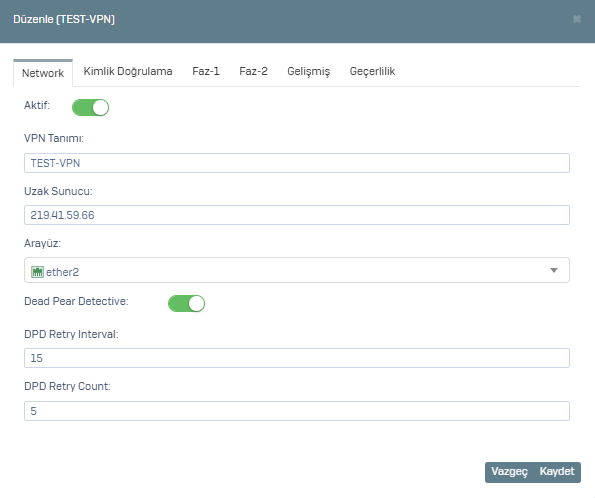Open the ether2 interface combo box
Screen dimensions: 595x498
click(x=297, y=270)
